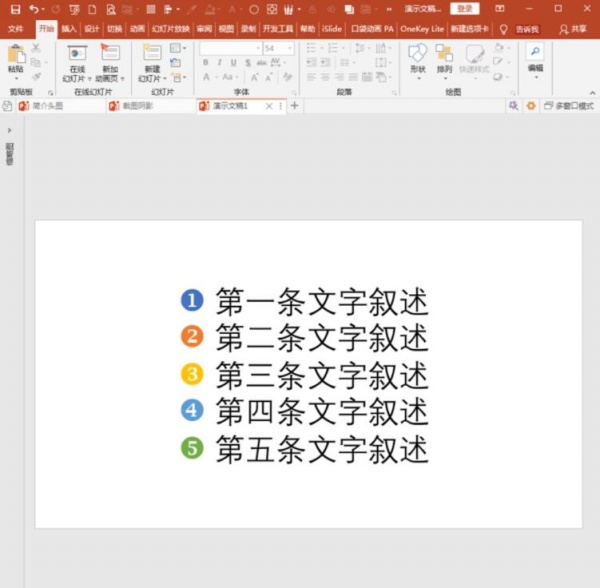Open the font name dropdown

click(x=258, y=48)
